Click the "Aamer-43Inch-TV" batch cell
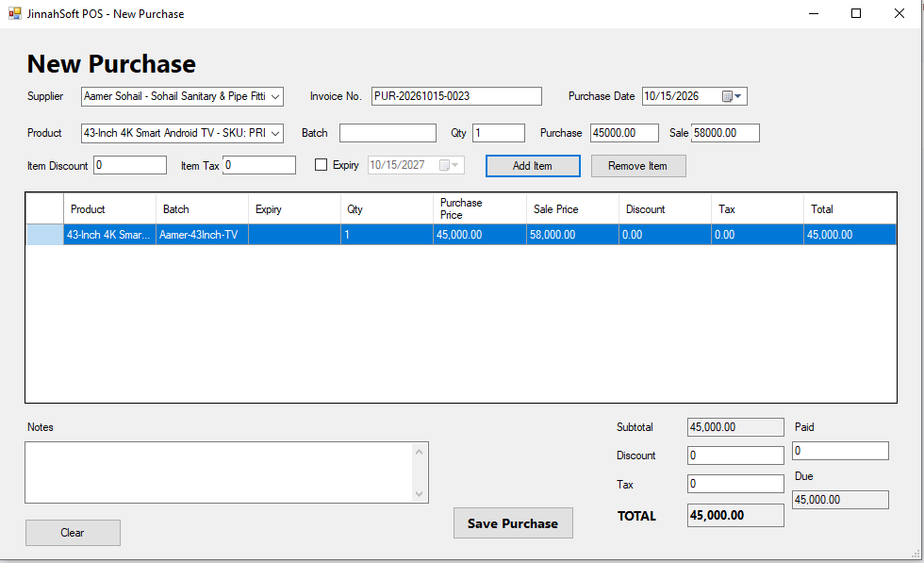Screen dimensions: 924x563 (x=202, y=235)
